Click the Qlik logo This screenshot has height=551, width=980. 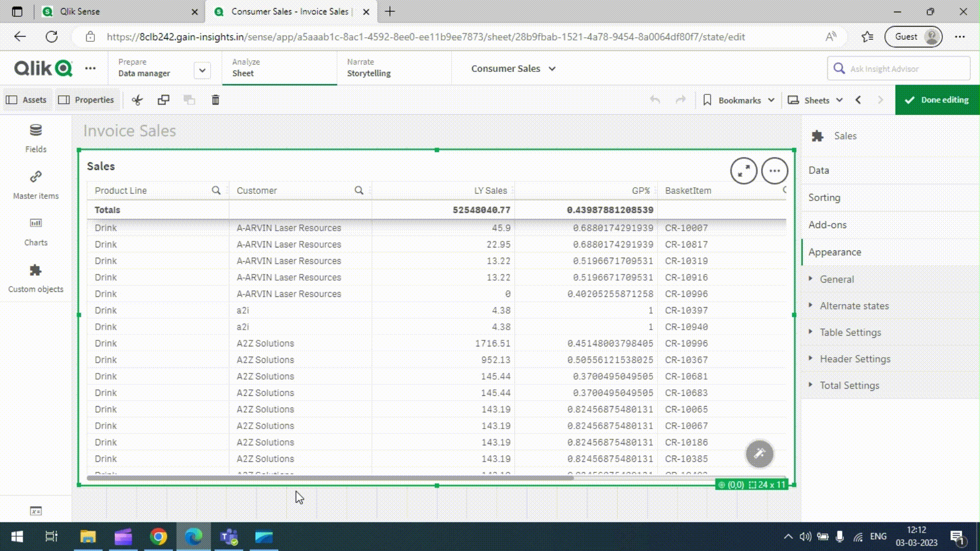[x=43, y=68]
